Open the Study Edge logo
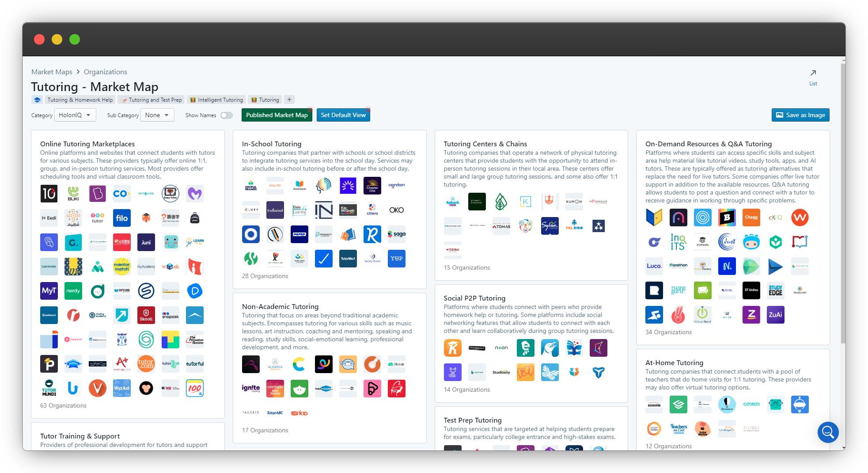 click(x=776, y=290)
